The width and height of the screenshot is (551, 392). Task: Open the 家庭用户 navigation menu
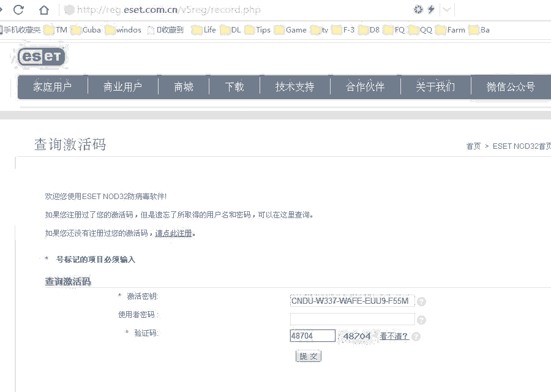click(53, 87)
